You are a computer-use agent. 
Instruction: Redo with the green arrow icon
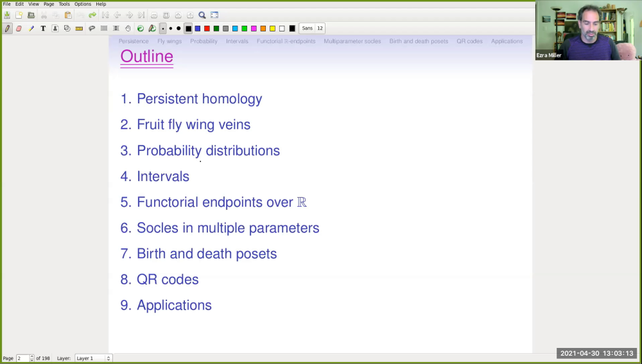click(92, 15)
